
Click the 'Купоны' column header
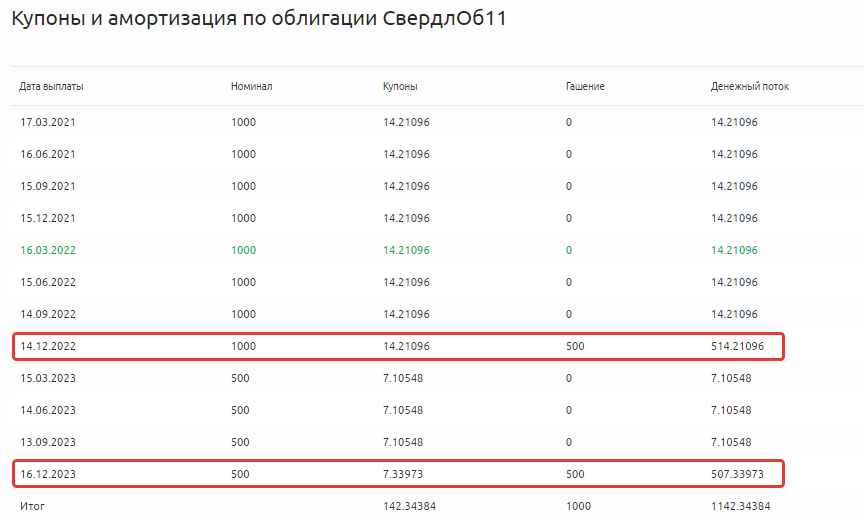point(400,87)
